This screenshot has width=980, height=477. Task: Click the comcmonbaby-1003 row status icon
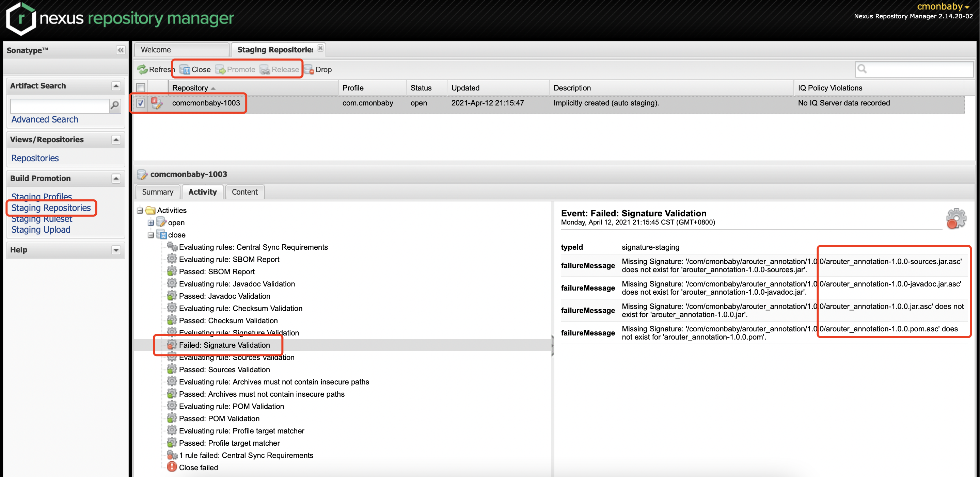pos(157,103)
